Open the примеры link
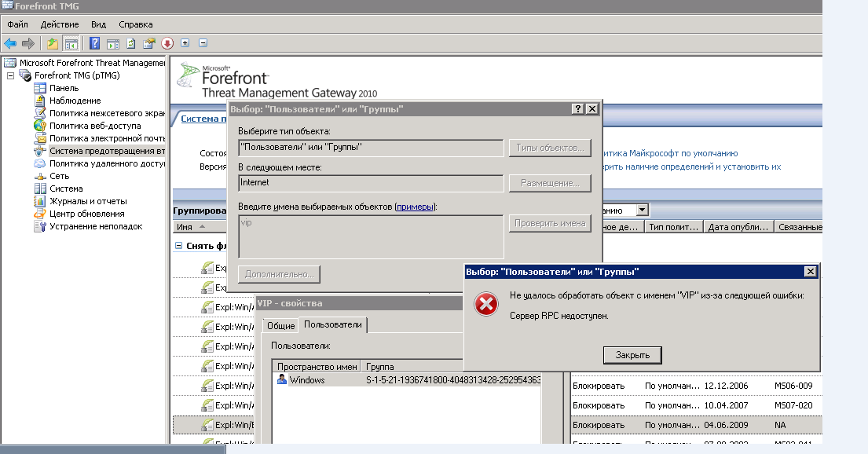The image size is (868, 454). [415, 207]
